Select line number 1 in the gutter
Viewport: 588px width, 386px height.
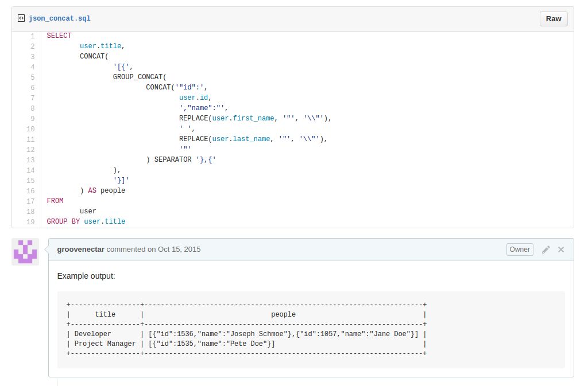(33, 36)
